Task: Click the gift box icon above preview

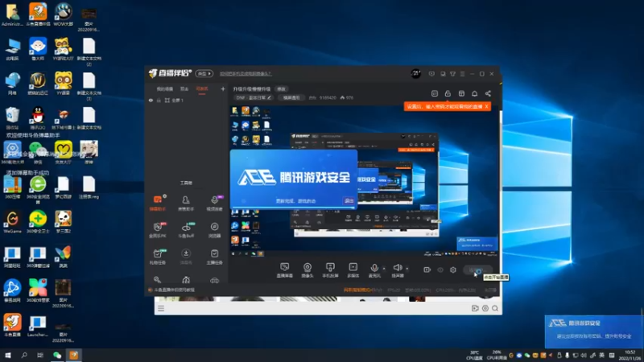Action: pyautogui.click(x=461, y=93)
